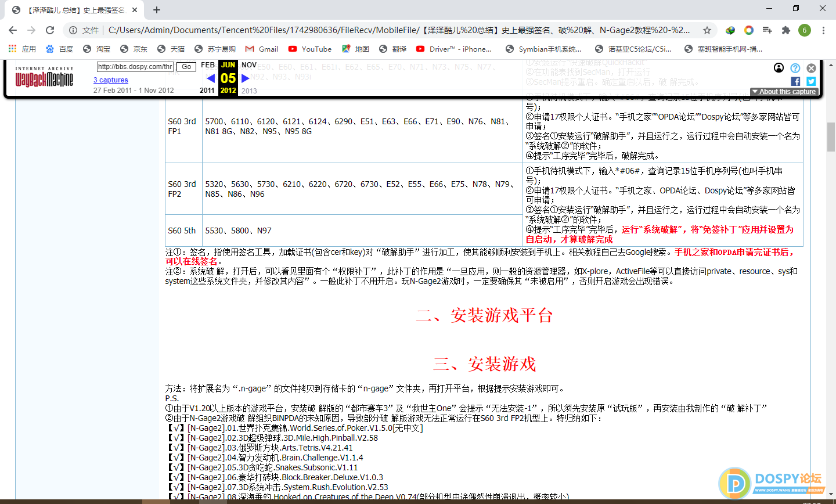Click the 三、安装游戏 heading
836x504 pixels.
[484, 364]
